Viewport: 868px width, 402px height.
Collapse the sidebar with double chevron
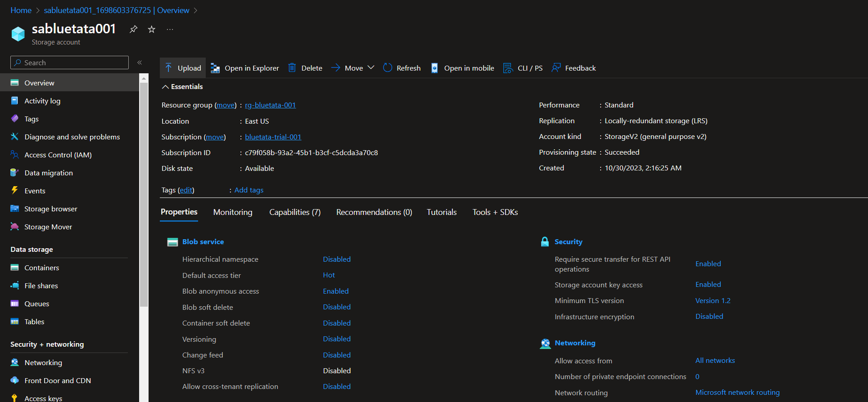coord(140,63)
